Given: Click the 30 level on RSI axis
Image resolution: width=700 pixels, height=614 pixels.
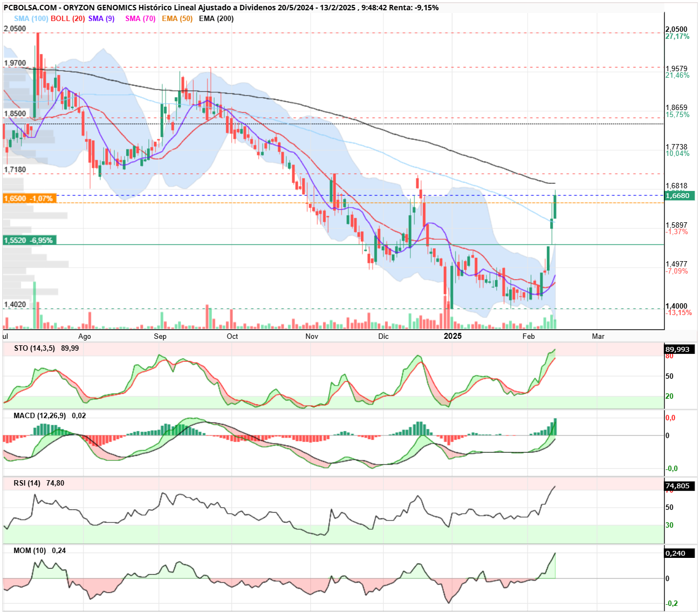Looking at the screenshot, I should 669,525.
